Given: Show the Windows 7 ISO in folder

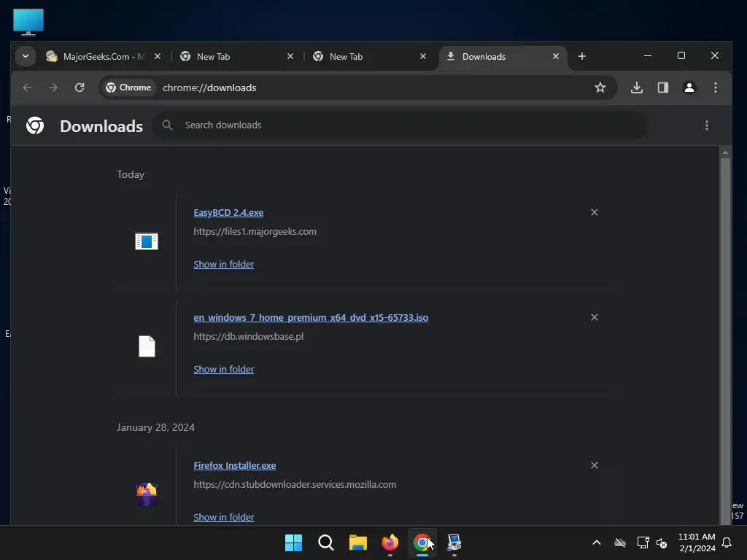Looking at the screenshot, I should 223,370.
